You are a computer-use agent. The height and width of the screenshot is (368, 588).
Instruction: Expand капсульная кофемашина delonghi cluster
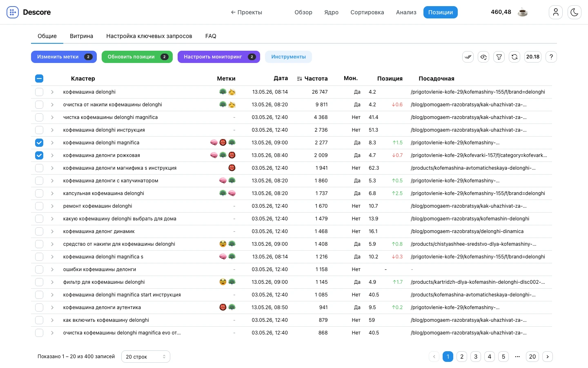click(52, 193)
